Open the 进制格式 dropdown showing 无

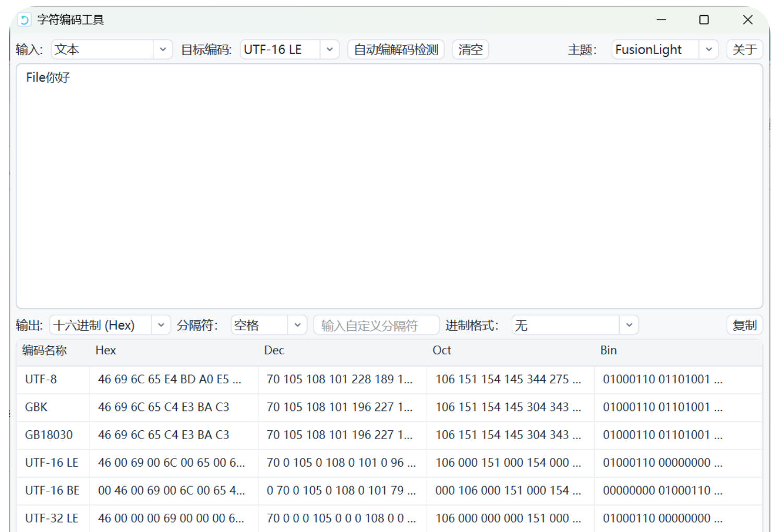point(574,325)
